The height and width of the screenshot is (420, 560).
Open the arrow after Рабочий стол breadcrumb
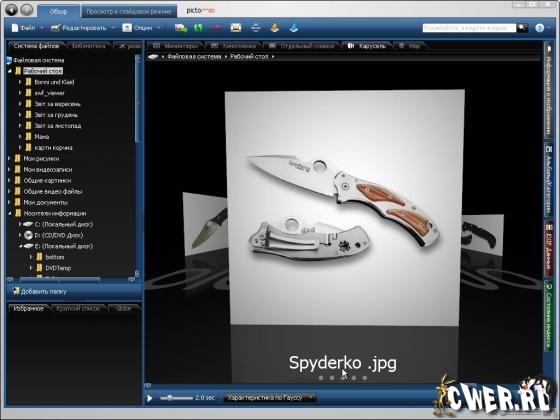(x=273, y=57)
